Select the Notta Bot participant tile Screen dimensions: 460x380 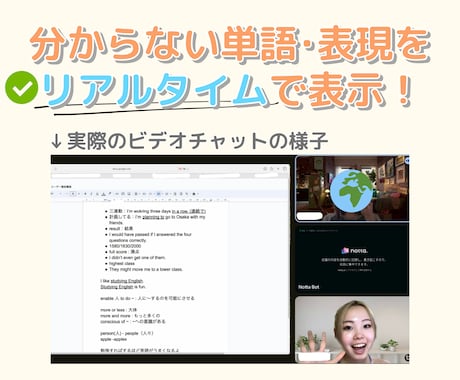pyautogui.click(x=352, y=259)
